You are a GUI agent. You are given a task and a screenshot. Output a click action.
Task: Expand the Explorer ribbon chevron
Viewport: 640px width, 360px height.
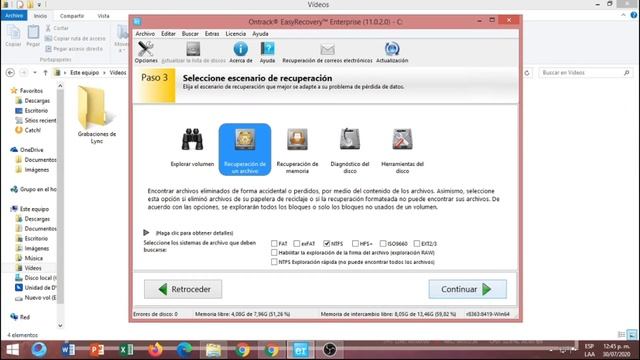623,15
